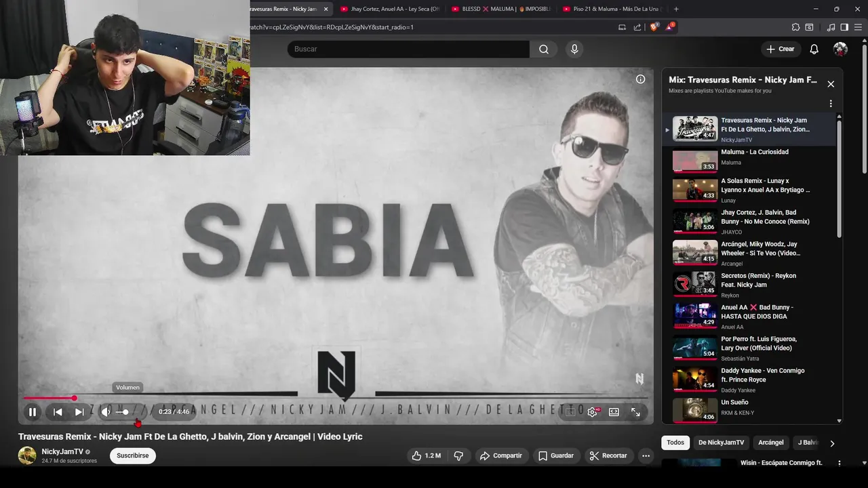Play Maluma - La Curiosidad from the mix
The image size is (868, 488).
point(749,160)
